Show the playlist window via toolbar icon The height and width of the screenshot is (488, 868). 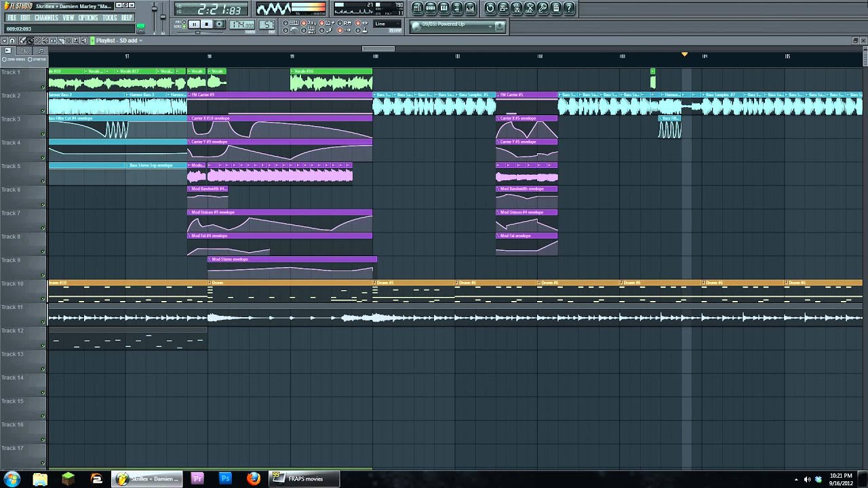[x=418, y=8]
